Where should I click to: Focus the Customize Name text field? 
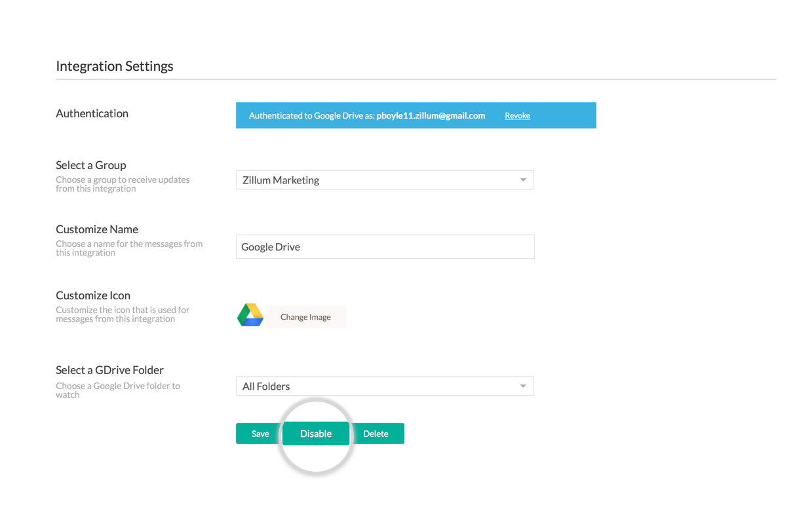385,247
